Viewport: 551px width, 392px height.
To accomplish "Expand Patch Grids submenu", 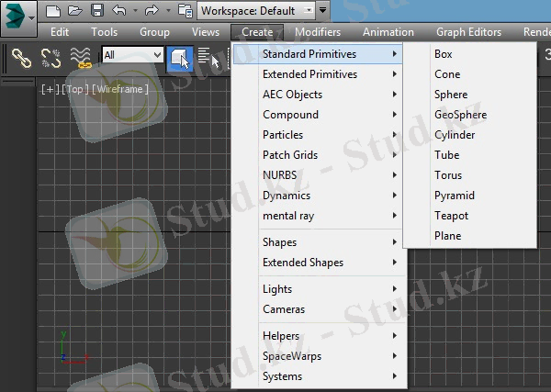I will point(318,155).
